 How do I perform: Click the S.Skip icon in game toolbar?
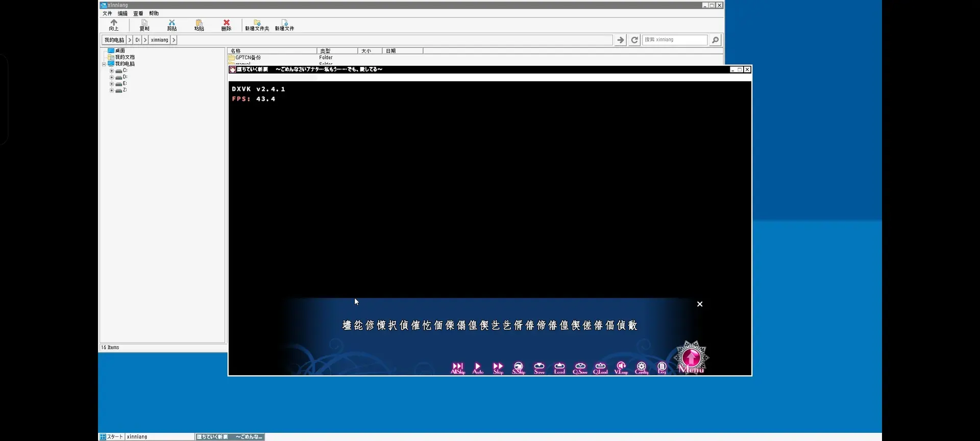pos(519,368)
